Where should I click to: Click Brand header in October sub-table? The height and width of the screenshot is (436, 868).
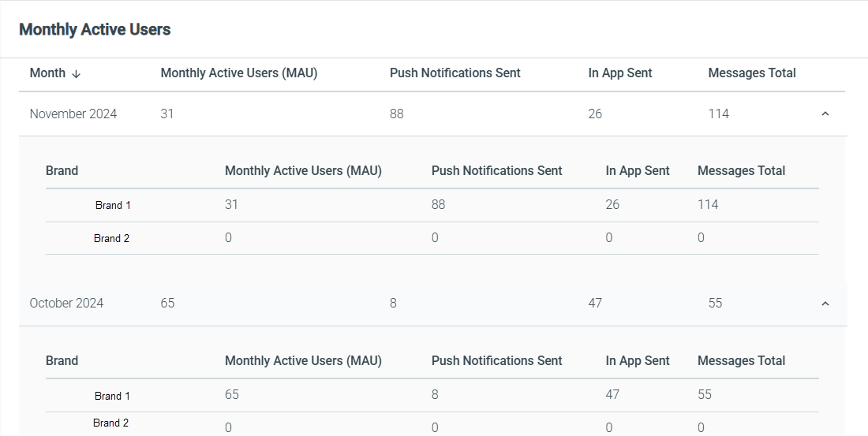click(x=62, y=361)
